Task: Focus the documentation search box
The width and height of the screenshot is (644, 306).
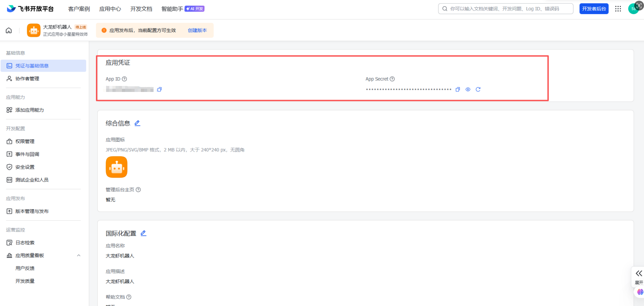Action: pyautogui.click(x=506, y=9)
